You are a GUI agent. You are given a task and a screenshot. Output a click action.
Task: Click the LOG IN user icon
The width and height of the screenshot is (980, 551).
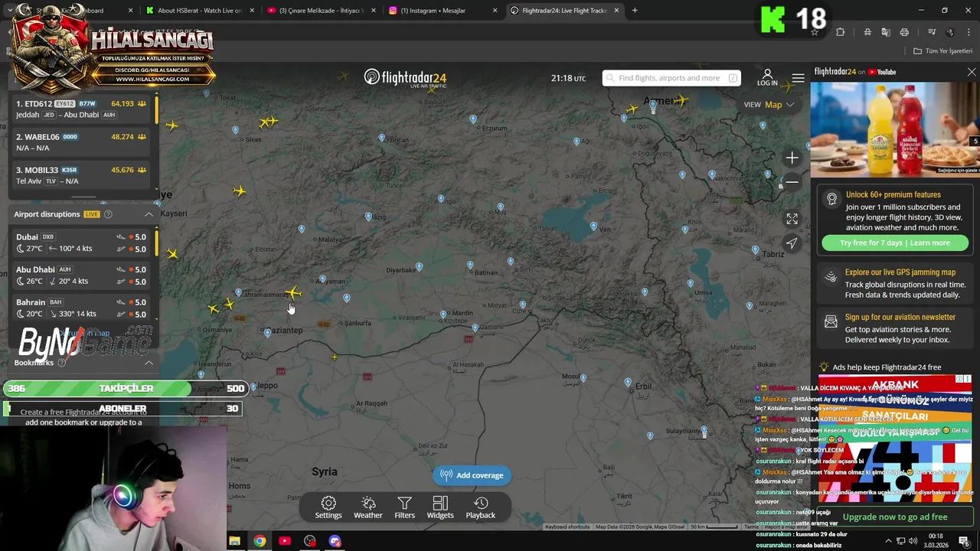(767, 77)
